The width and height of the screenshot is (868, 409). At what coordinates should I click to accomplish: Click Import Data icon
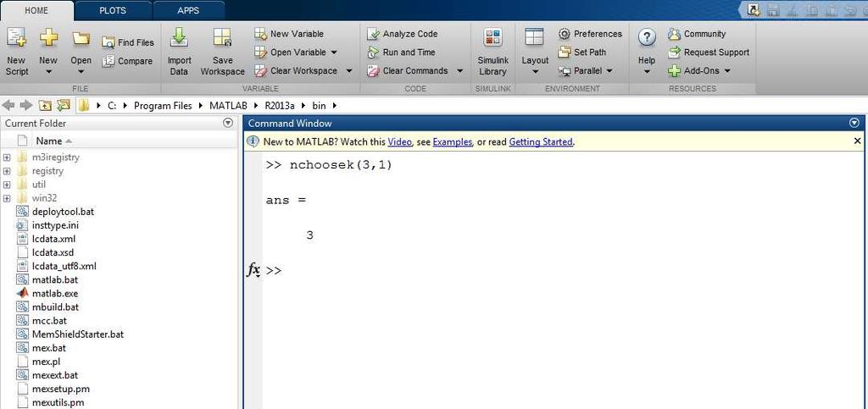pos(180,38)
